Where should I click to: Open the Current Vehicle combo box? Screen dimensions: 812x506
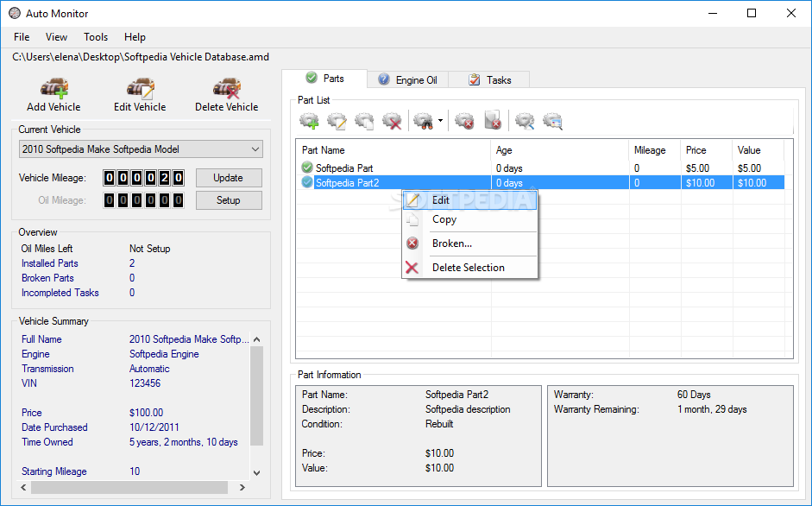[x=141, y=149]
